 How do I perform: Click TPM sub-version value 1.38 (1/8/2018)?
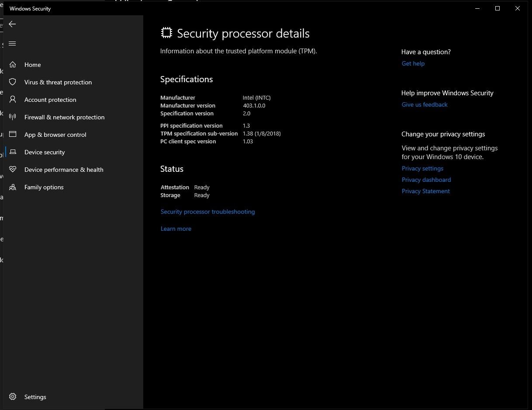262,133
